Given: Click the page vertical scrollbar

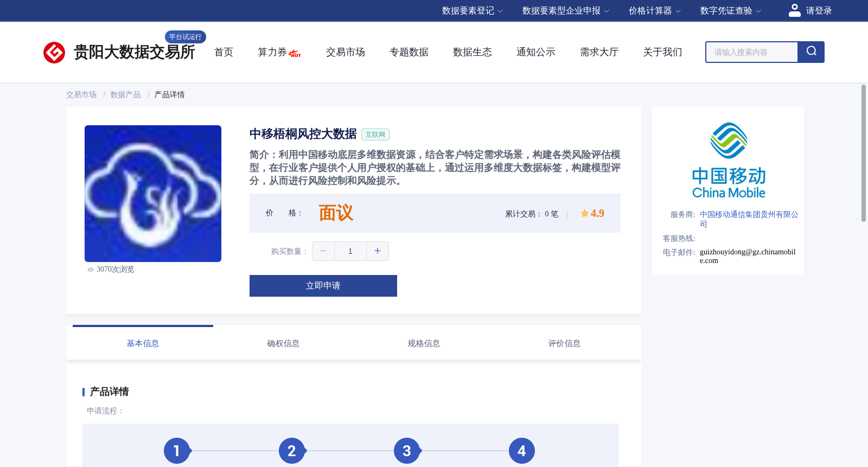Looking at the screenshot, I should pos(864,153).
